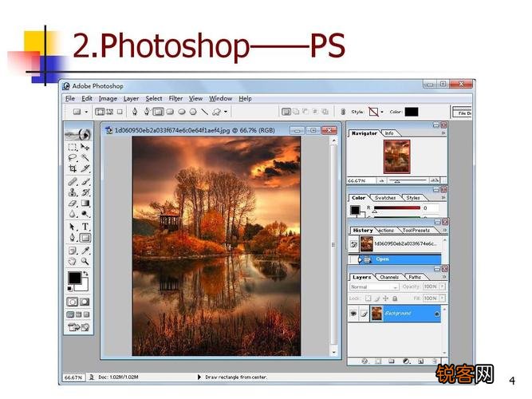Click add layer style button
The image size is (532, 399).
[x=365, y=361]
